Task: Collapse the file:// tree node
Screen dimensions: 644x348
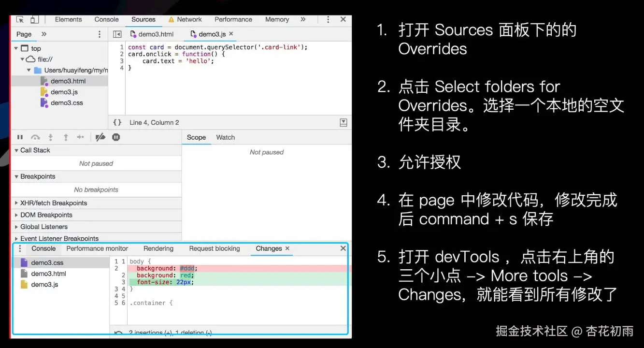Action: pos(22,59)
